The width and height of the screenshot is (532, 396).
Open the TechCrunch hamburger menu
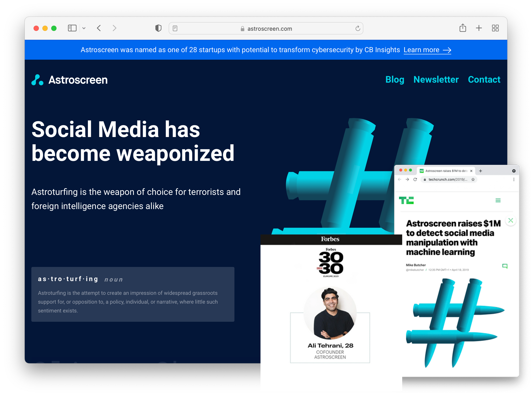coord(498,200)
